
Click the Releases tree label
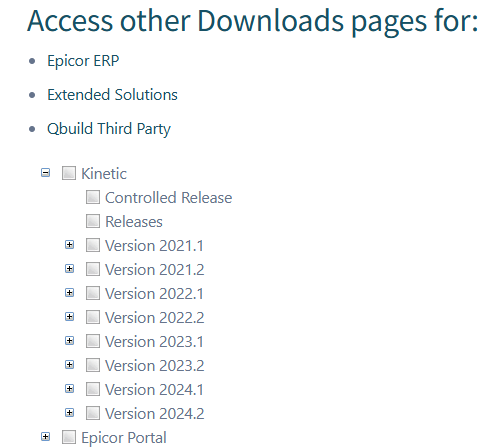click(134, 222)
